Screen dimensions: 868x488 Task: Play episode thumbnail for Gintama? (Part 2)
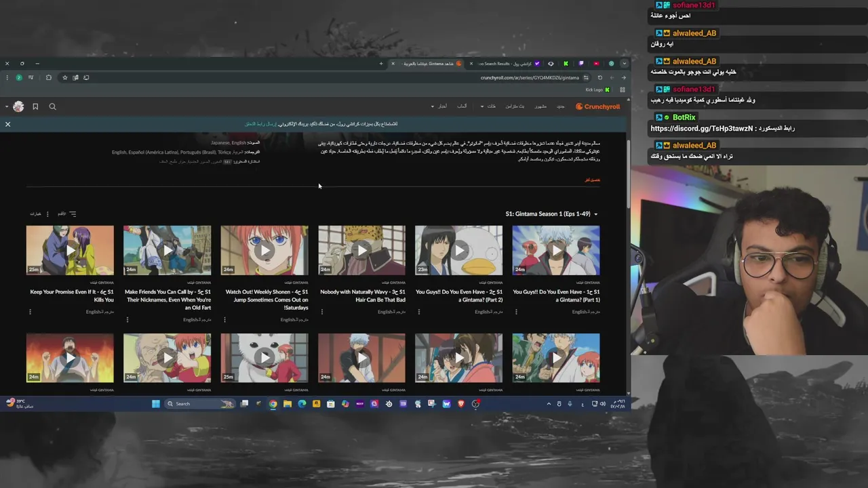(459, 250)
